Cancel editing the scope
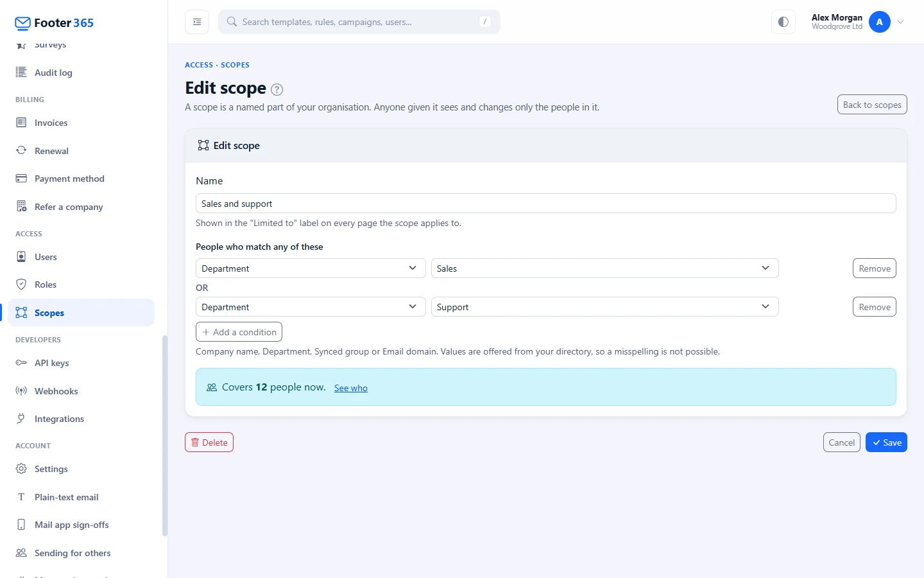 pyautogui.click(x=841, y=442)
